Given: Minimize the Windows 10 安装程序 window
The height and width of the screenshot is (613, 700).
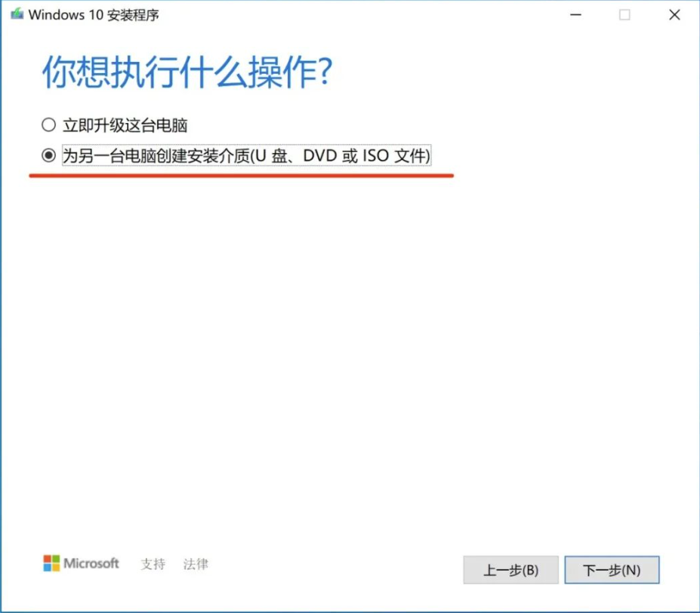Looking at the screenshot, I should tap(576, 15).
